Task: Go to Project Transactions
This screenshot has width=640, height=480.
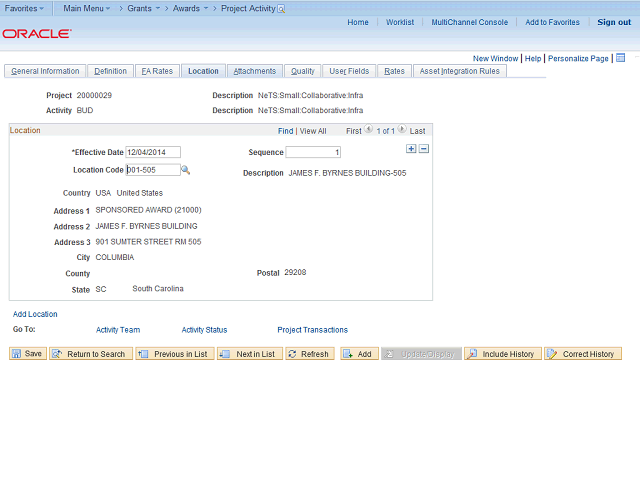Action: click(x=313, y=330)
